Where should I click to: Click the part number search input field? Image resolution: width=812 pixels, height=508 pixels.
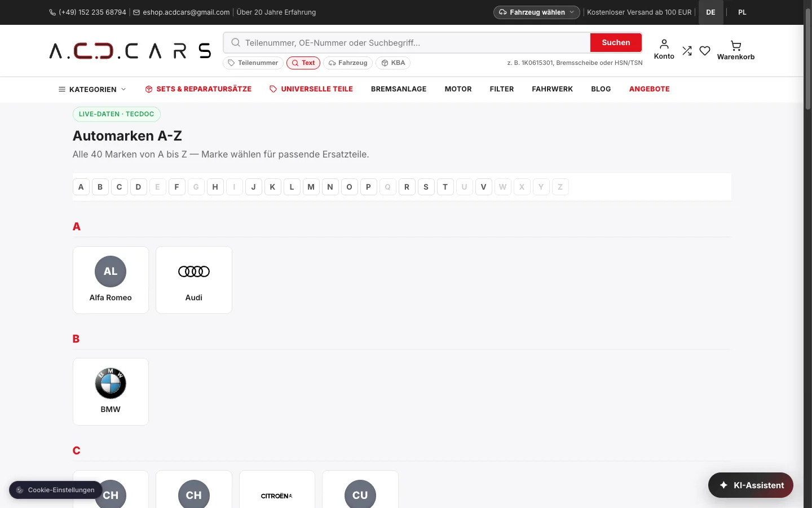(x=407, y=42)
